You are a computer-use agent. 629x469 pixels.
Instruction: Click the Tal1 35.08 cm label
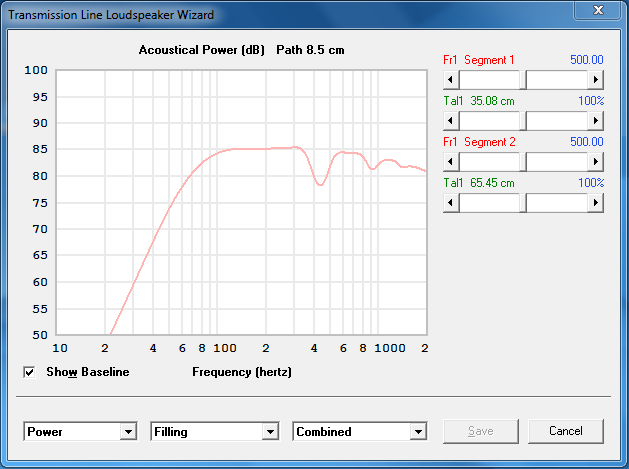click(479, 101)
